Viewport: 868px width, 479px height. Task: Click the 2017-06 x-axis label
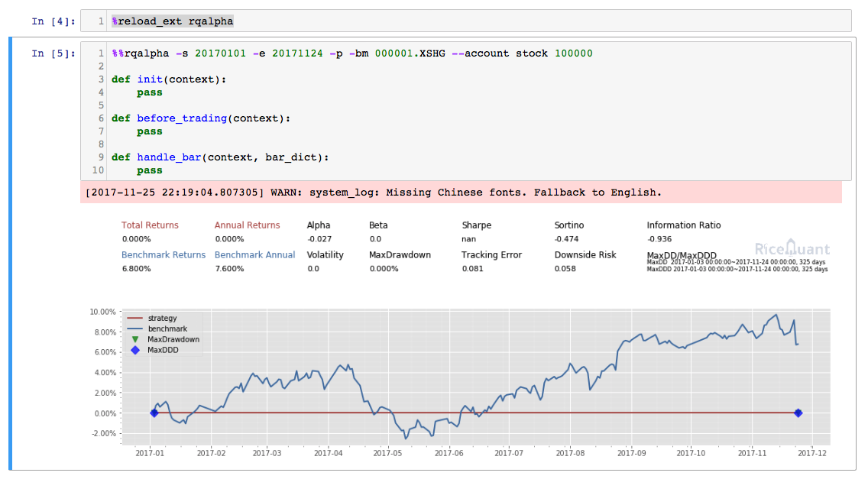coord(449,453)
